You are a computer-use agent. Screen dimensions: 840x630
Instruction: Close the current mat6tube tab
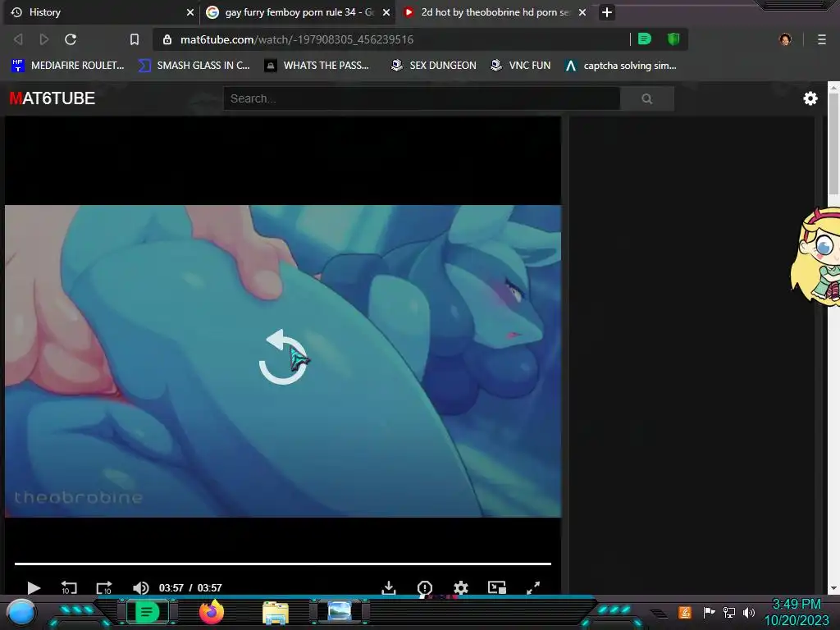(582, 11)
